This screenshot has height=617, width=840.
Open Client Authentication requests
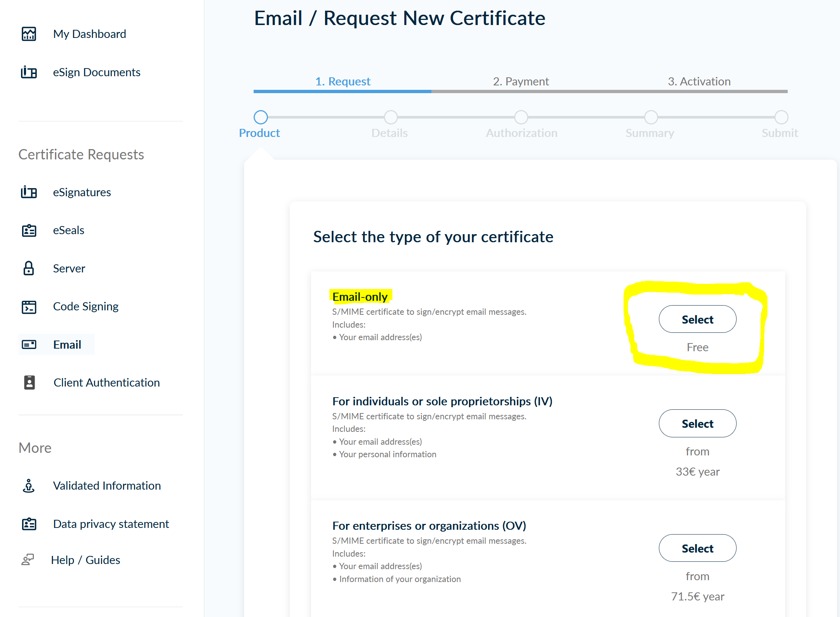pos(107,382)
